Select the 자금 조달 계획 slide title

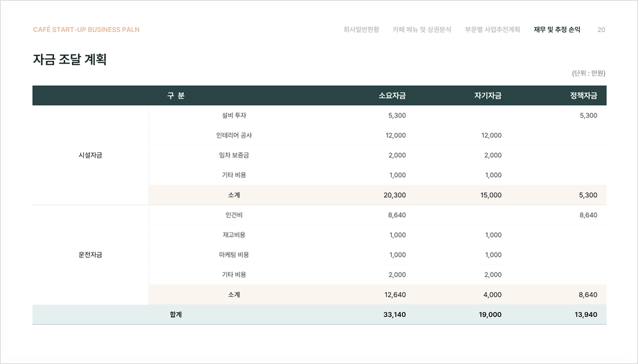coord(70,60)
